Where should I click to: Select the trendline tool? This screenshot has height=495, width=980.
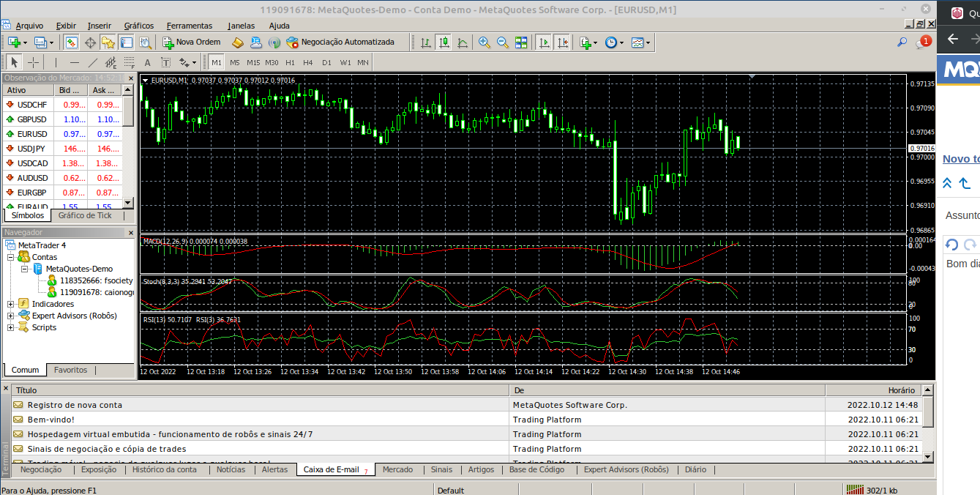pos(93,62)
